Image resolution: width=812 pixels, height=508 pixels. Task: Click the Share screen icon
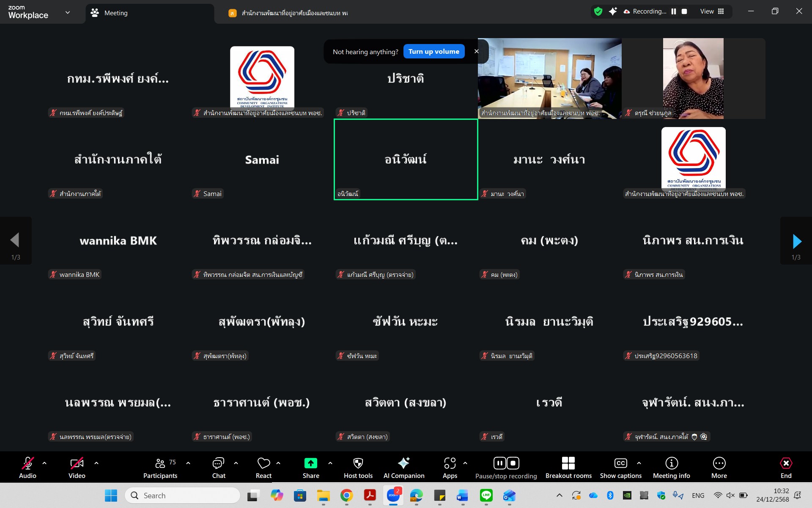pos(310,464)
